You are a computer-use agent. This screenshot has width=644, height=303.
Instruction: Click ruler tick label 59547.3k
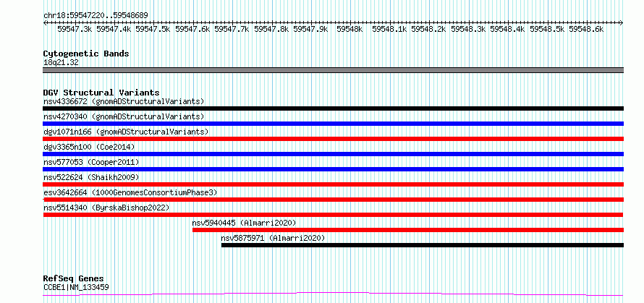(x=75, y=29)
